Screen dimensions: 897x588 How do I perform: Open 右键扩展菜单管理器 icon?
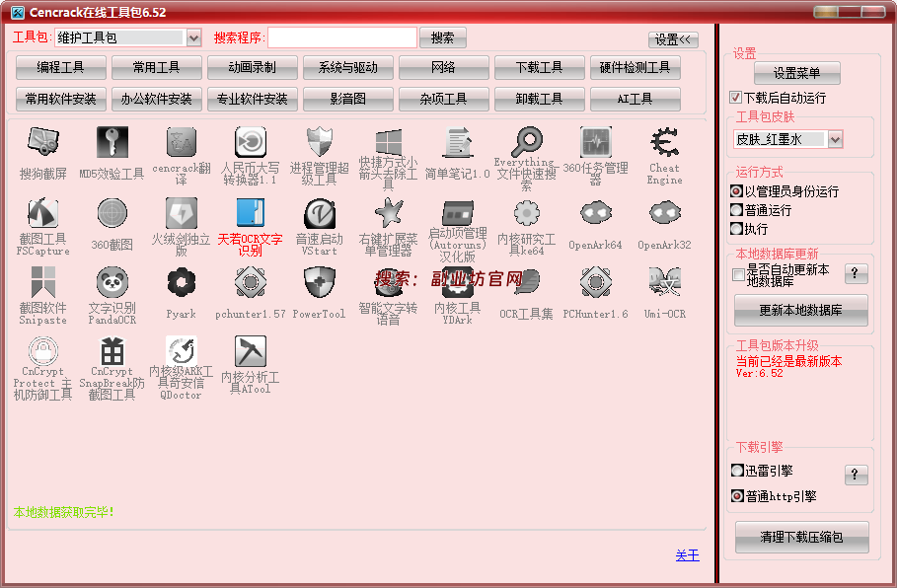389,213
